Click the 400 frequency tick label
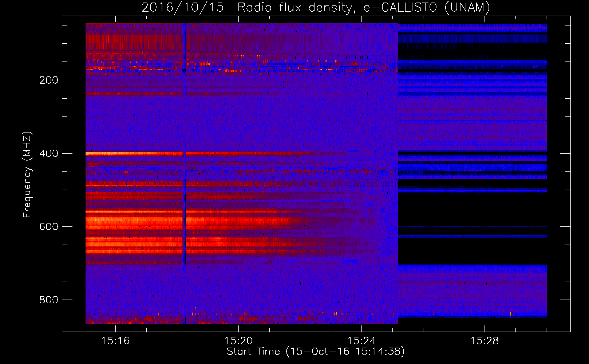The width and height of the screenshot is (589, 364). (x=49, y=153)
